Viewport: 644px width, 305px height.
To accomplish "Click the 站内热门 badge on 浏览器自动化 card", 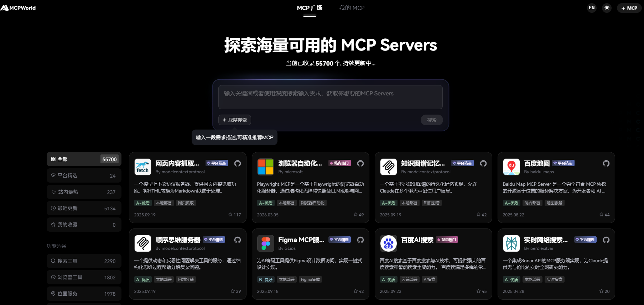I will click(x=339, y=163).
